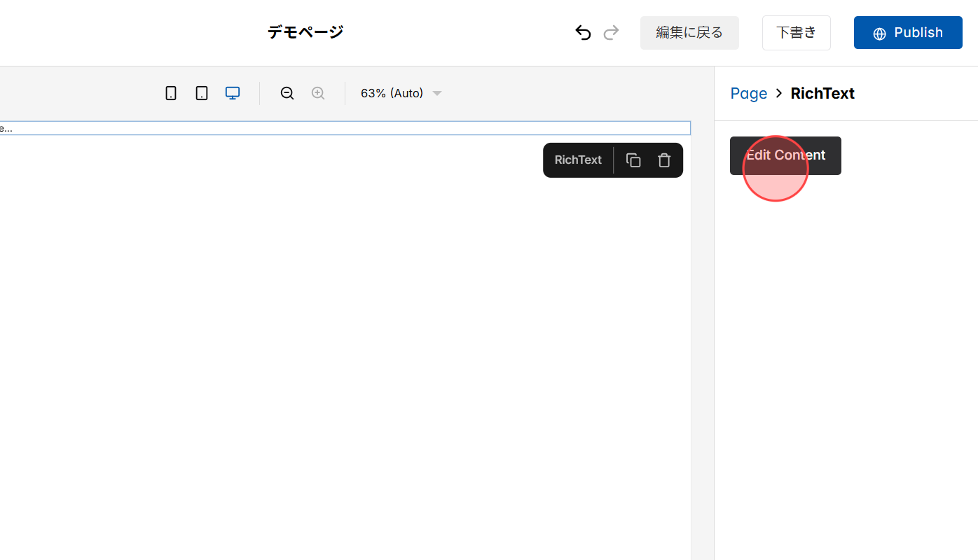Click the RichText label in the floating toolbar
The width and height of the screenshot is (978, 560).
click(577, 160)
